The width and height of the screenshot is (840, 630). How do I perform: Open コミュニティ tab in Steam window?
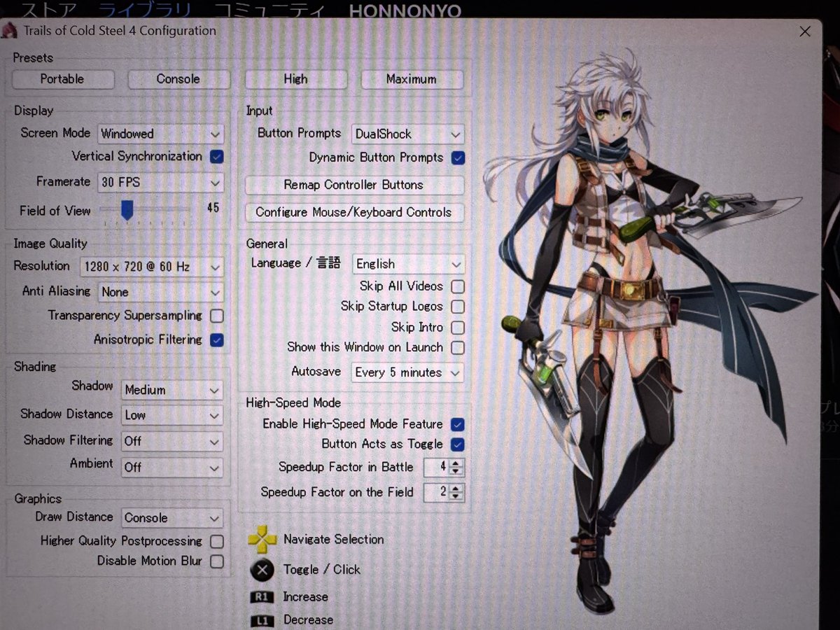[270, 10]
